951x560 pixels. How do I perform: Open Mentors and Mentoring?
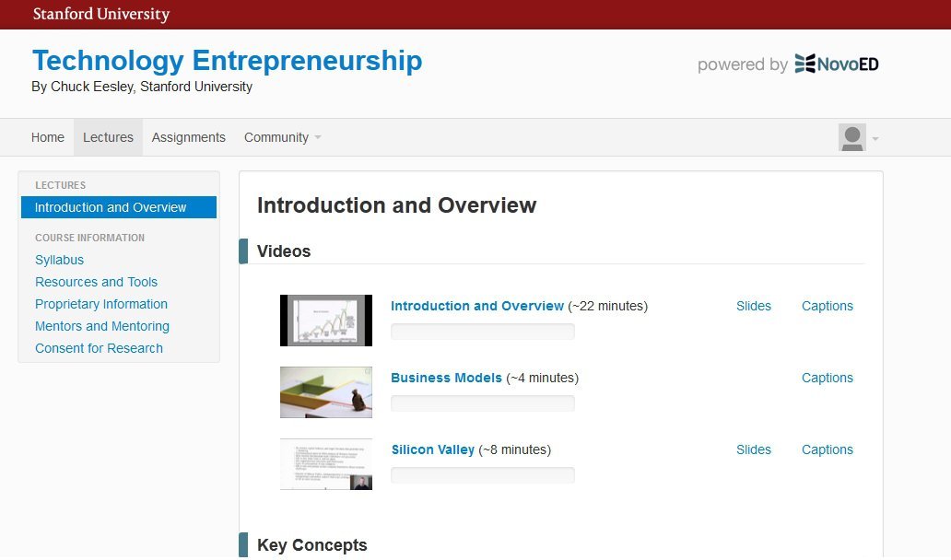pos(101,326)
